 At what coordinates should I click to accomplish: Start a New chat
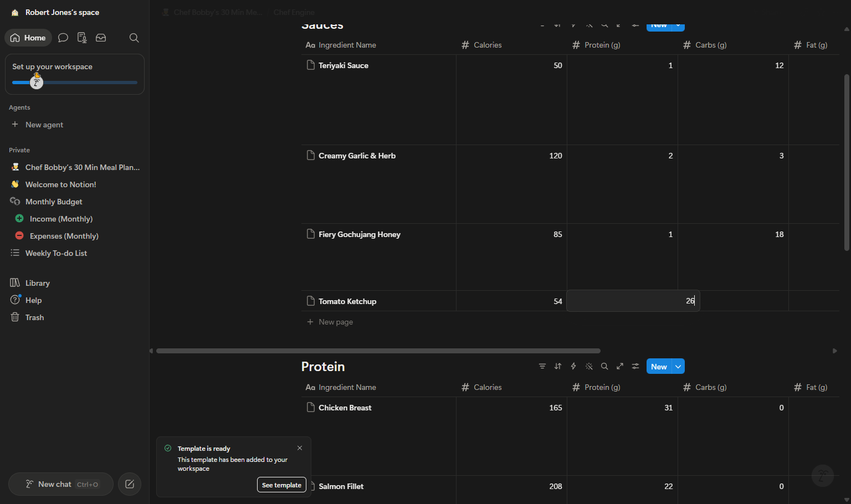[x=61, y=484]
